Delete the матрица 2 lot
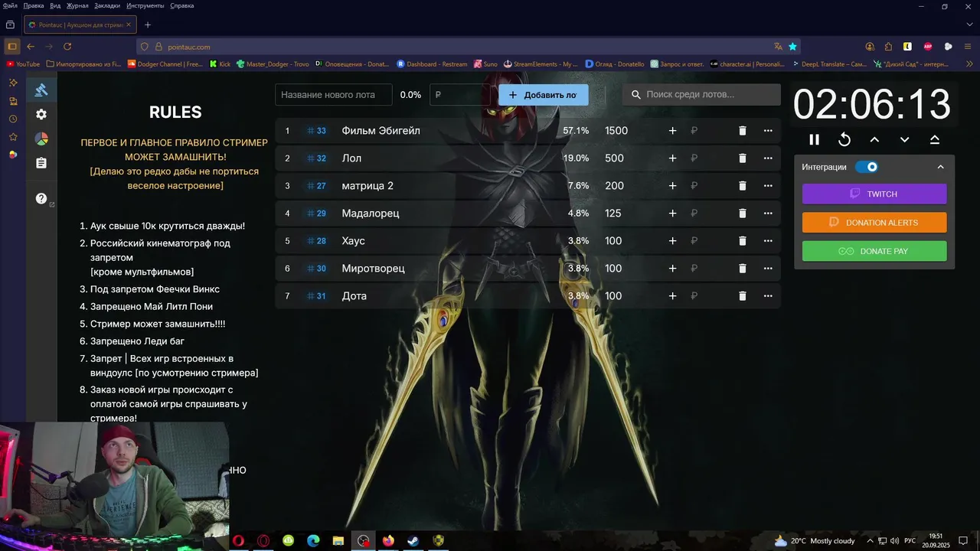Image resolution: width=980 pixels, height=551 pixels. coord(742,186)
